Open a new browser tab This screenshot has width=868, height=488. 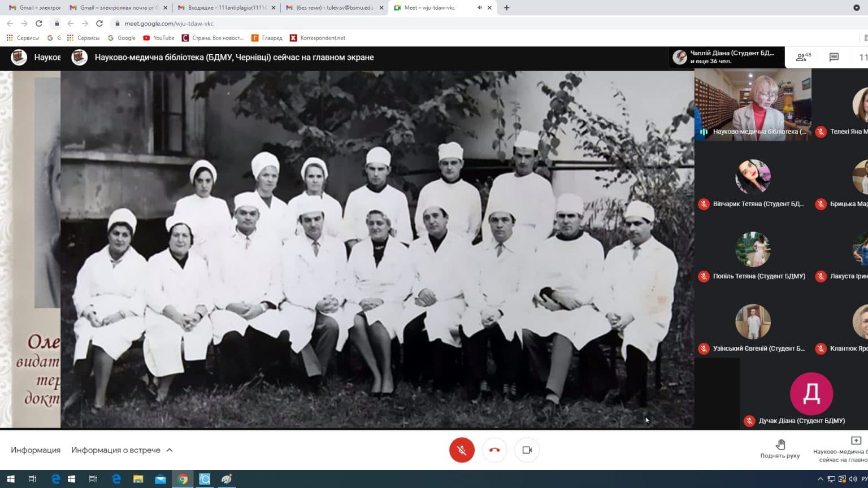506,8
